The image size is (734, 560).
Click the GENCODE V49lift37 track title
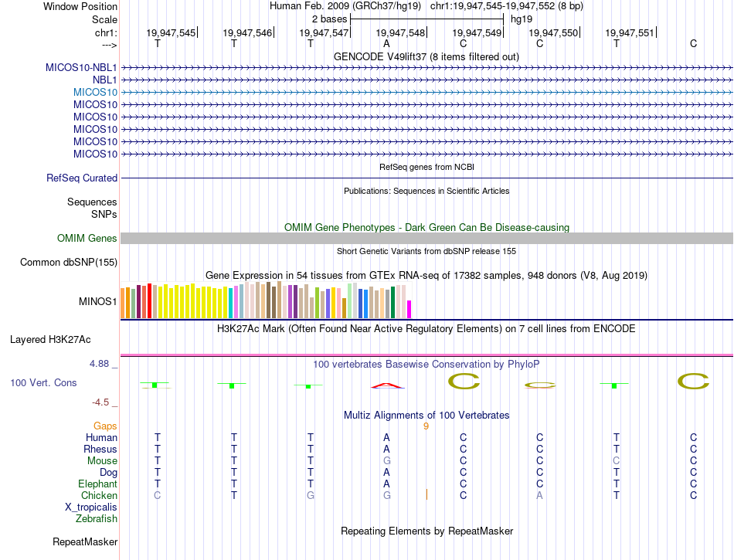pyautogui.click(x=426, y=56)
